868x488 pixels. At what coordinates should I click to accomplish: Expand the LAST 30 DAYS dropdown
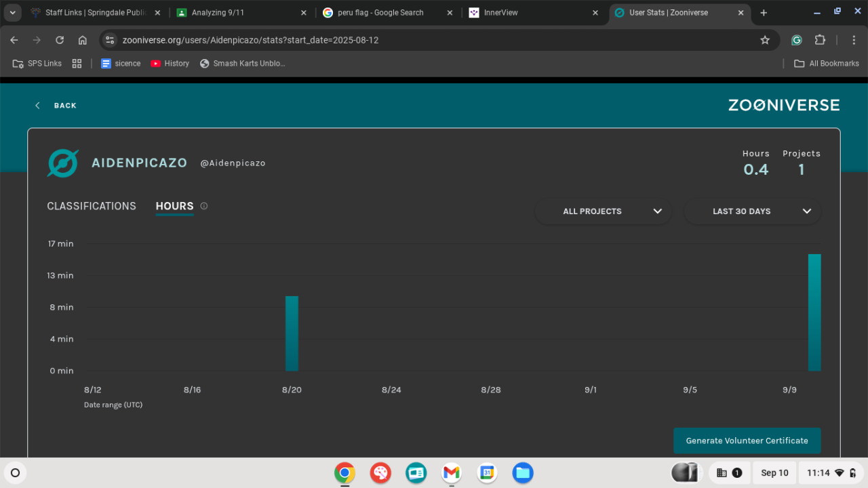coord(752,211)
